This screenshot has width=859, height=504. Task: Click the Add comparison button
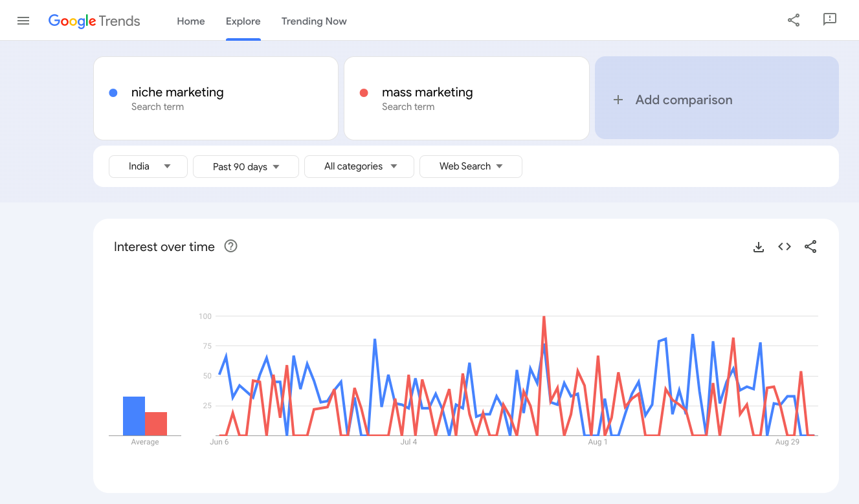tap(717, 98)
